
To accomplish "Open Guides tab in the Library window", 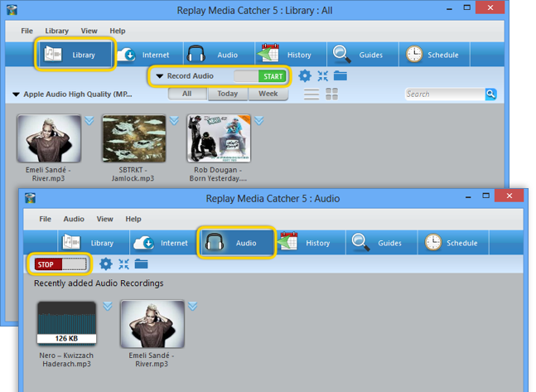I will (363, 55).
